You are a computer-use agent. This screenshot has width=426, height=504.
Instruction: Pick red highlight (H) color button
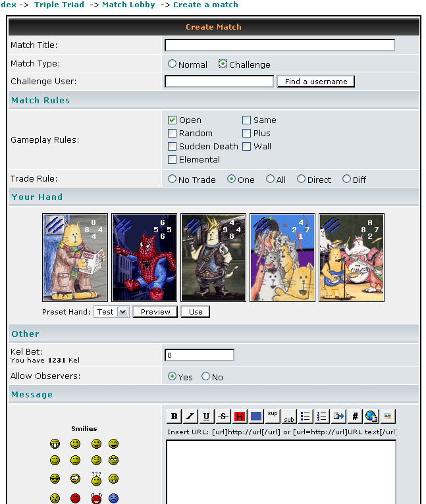(240, 416)
